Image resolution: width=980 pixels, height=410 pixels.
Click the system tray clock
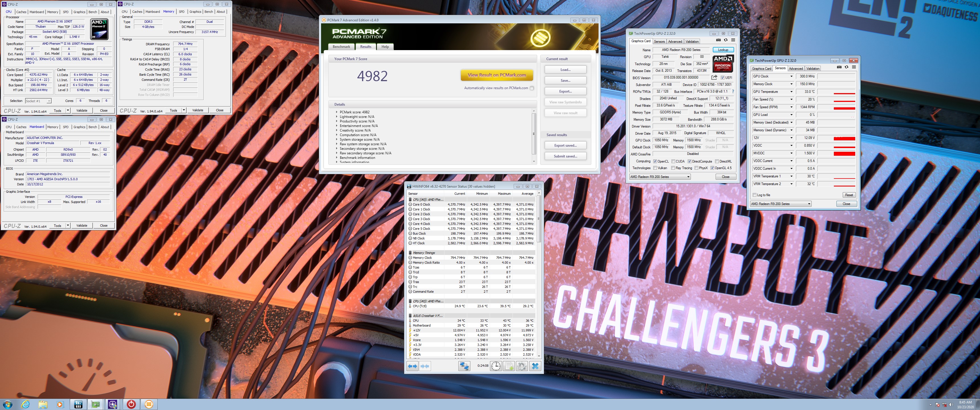[x=965, y=405]
